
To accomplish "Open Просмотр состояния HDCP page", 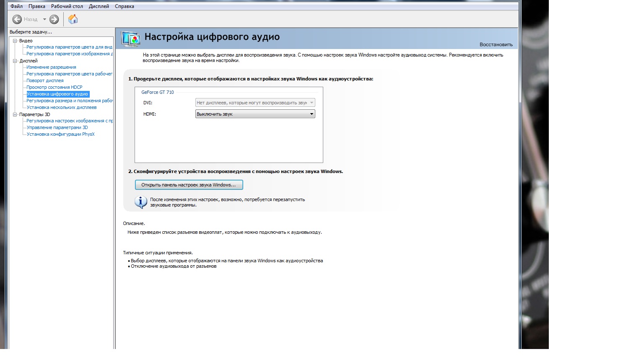I will (x=55, y=87).
